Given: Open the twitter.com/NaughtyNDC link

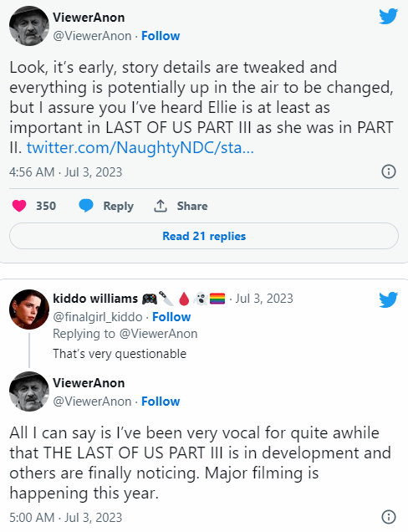Looking at the screenshot, I should (x=140, y=147).
